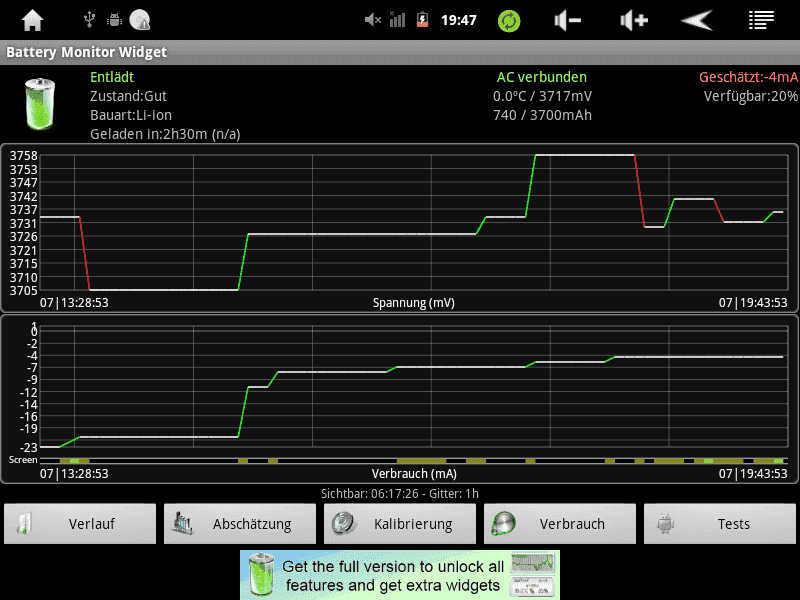Viewport: 800px width, 600px height.
Task: Raise volume with the speaker plus icon
Action: (x=634, y=20)
